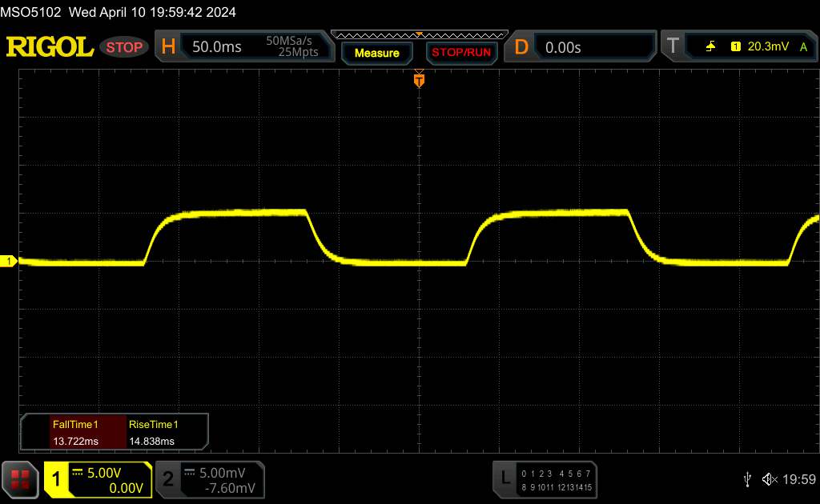The image size is (820, 504).
Task: Open the Measure menu
Action: (376, 54)
